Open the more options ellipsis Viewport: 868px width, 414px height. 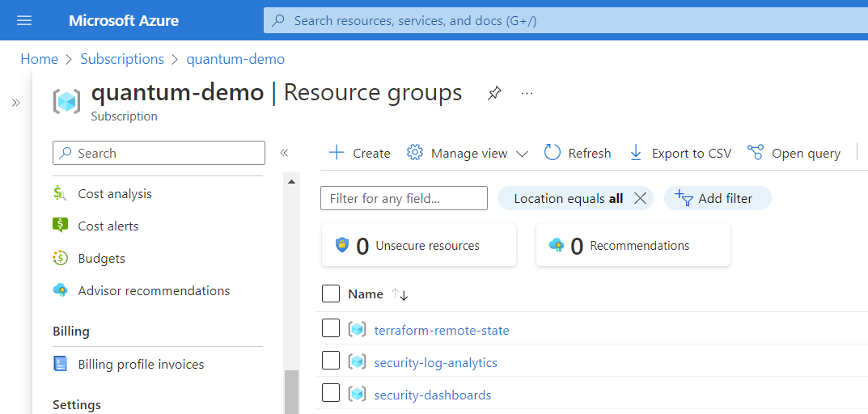coord(527,94)
